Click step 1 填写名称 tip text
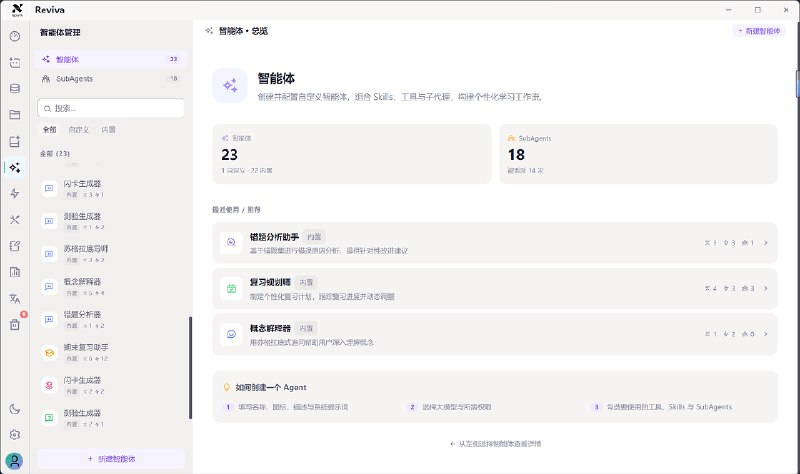This screenshot has width=800, height=474. pyautogui.click(x=293, y=407)
